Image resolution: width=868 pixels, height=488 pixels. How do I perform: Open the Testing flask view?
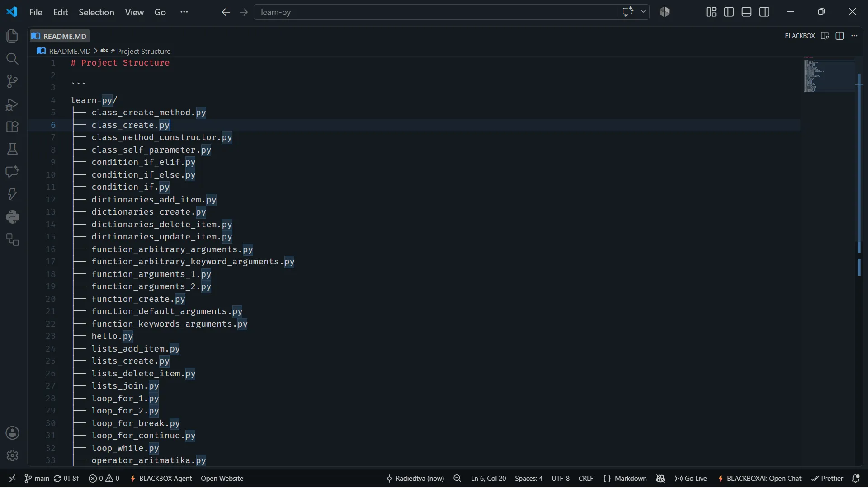pos(12,149)
